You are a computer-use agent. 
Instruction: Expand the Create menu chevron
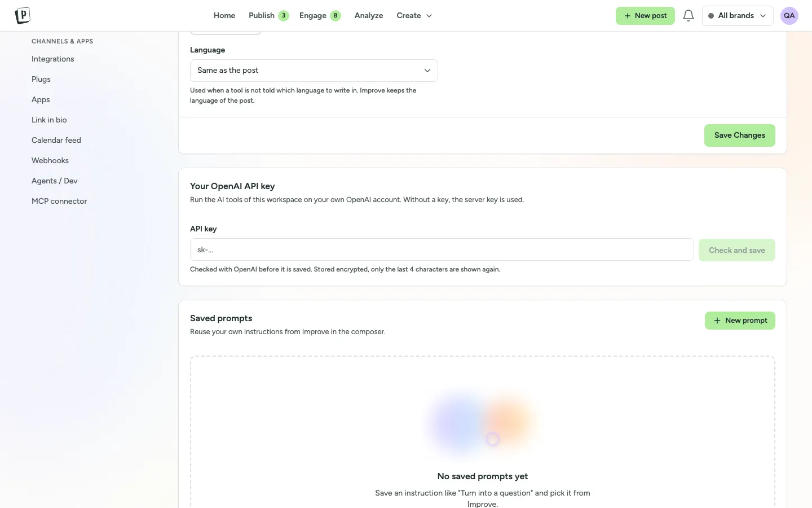[429, 16]
